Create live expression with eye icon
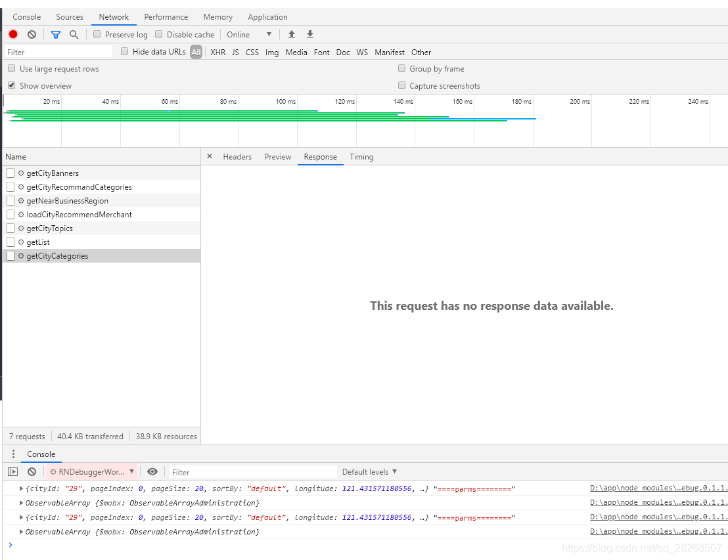Image resolution: width=728 pixels, height=560 pixels. click(152, 472)
